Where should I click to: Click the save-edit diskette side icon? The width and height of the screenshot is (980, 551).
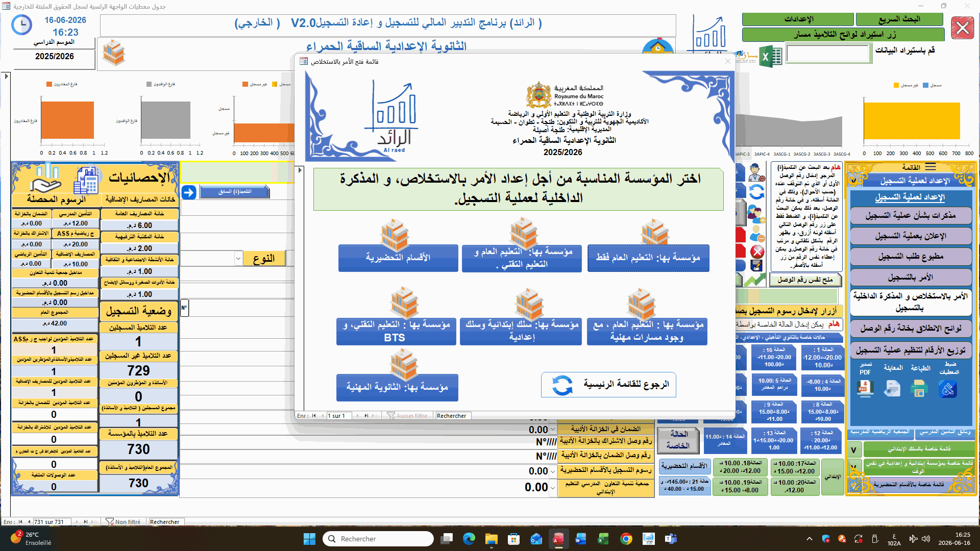pos(756,265)
